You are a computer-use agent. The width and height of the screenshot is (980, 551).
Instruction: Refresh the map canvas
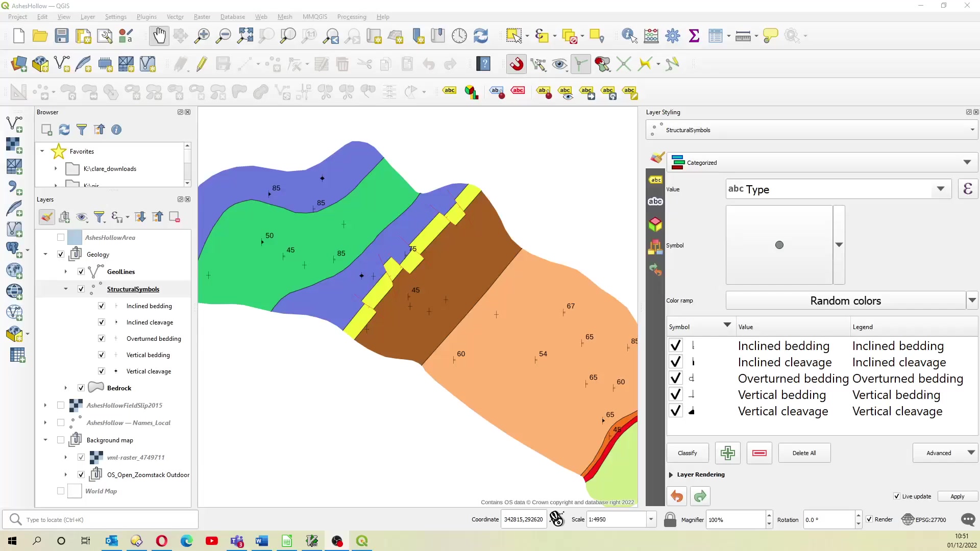[481, 36]
